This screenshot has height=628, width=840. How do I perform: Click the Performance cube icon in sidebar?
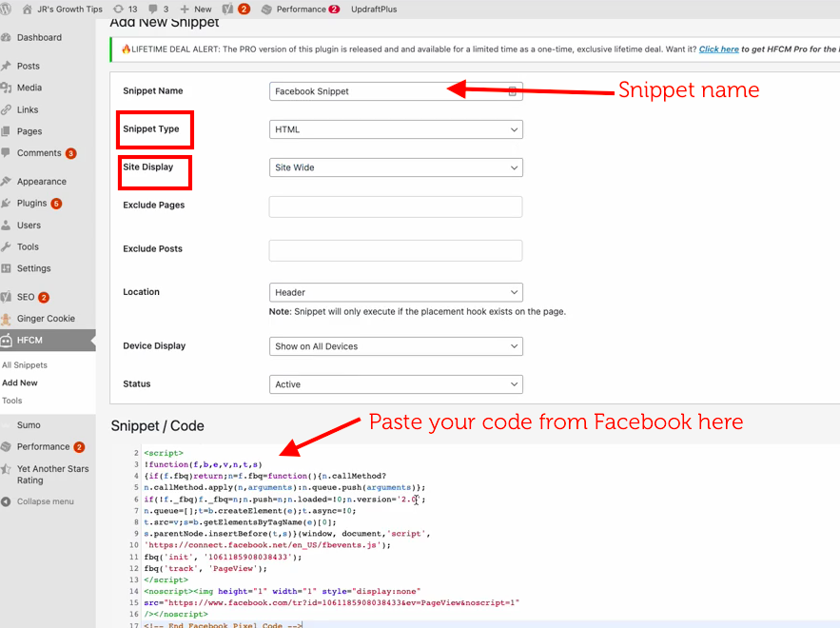click(x=6, y=446)
